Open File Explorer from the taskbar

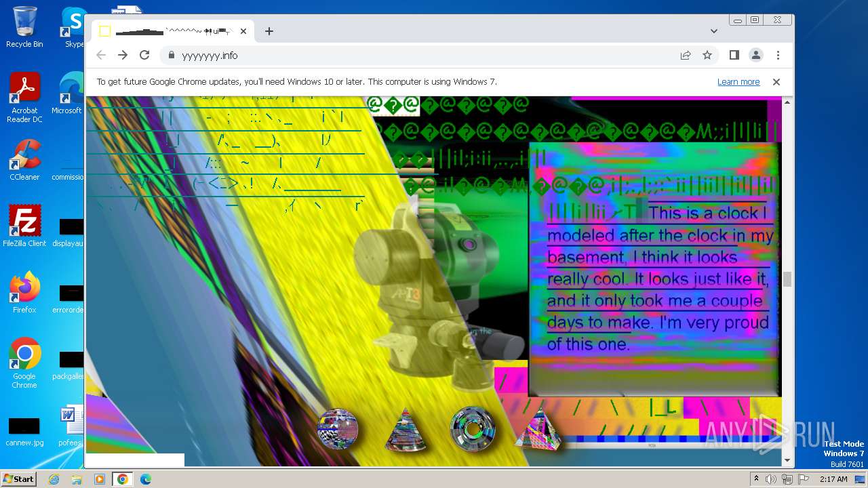point(77,479)
